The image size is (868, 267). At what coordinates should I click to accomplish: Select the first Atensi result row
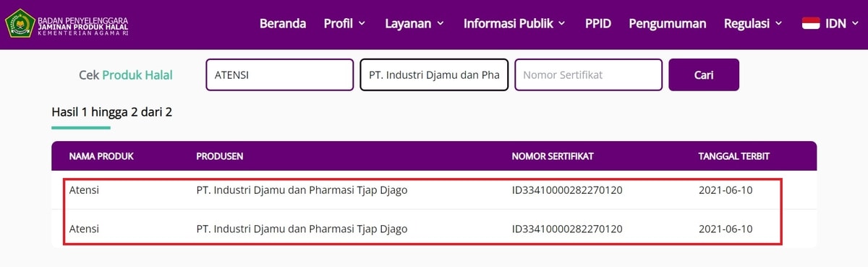tap(434, 191)
